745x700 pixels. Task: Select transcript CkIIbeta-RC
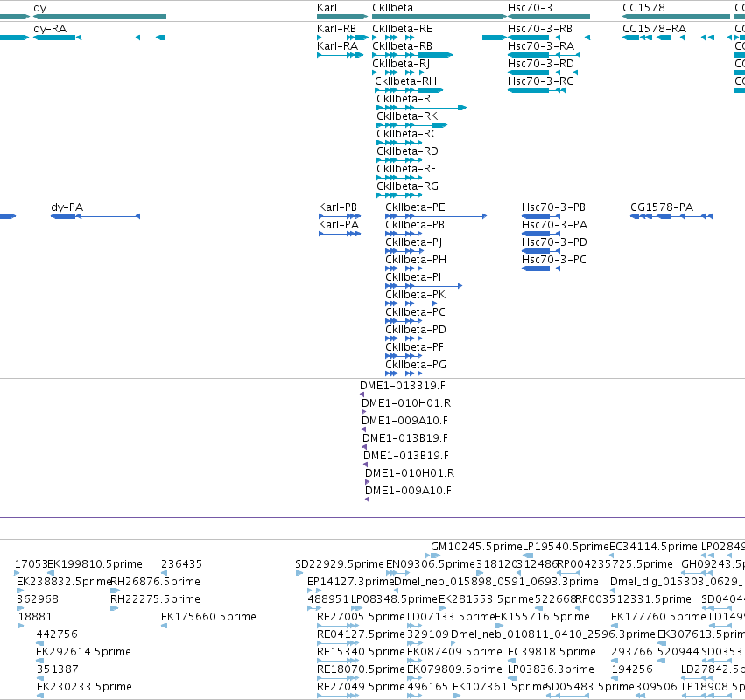[x=407, y=135]
